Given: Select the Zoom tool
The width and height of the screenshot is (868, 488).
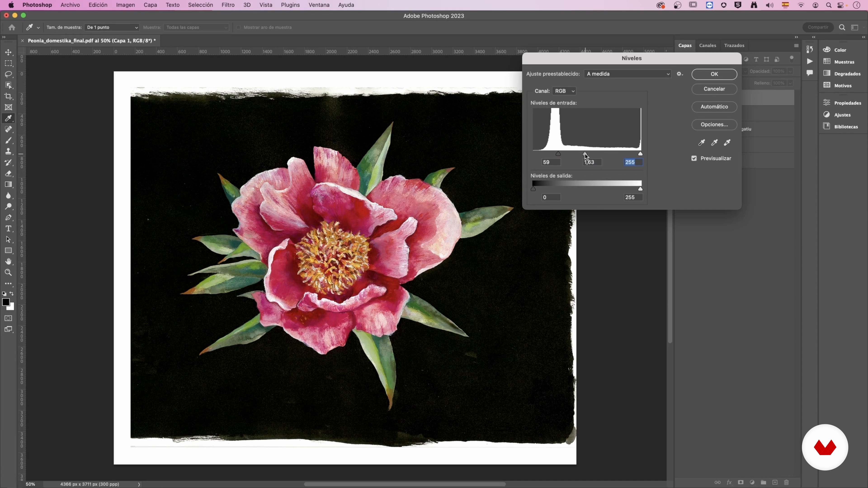Looking at the screenshot, I should pos(8,272).
